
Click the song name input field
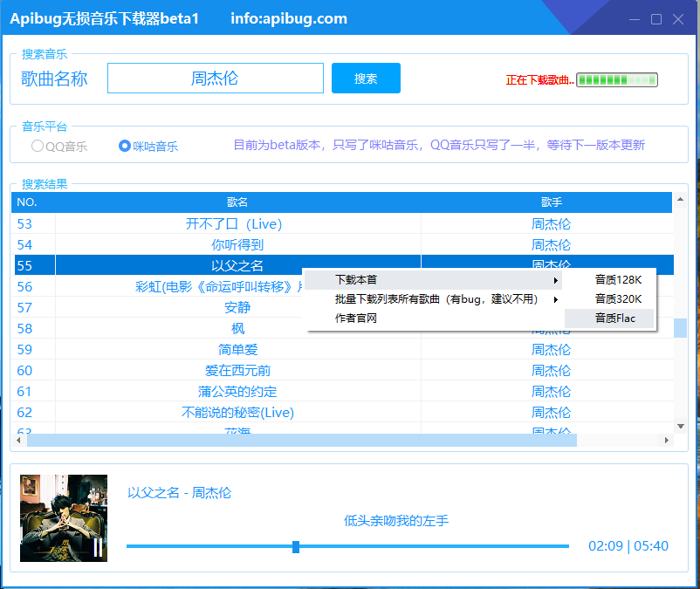215,79
